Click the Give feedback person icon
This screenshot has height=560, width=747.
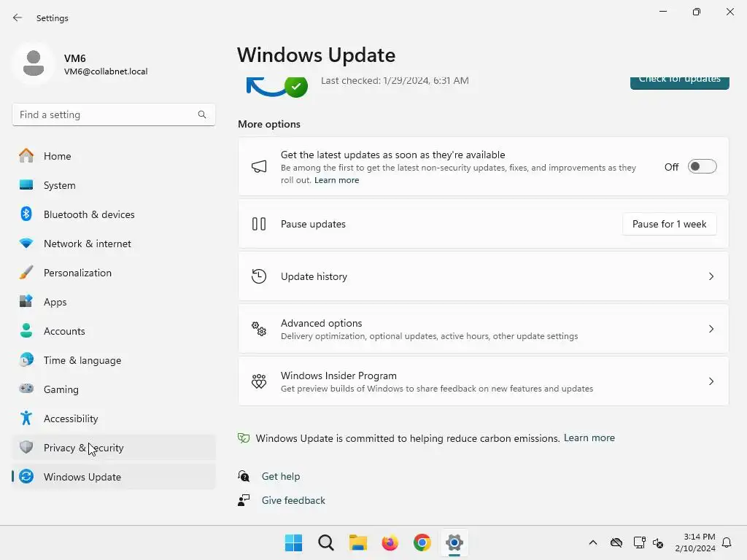coord(244,500)
